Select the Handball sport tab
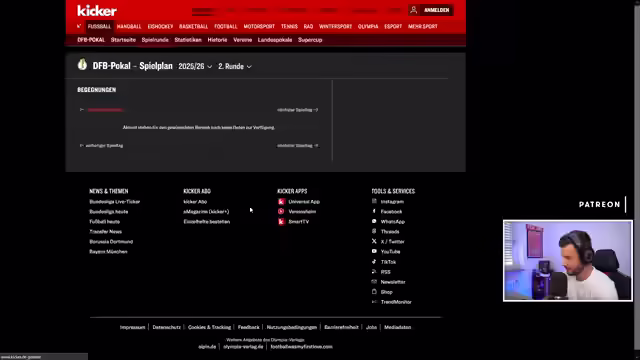 point(129,27)
